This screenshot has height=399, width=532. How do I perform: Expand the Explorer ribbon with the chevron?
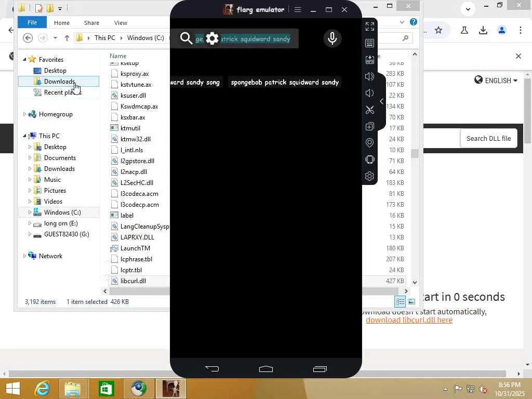pos(402,22)
